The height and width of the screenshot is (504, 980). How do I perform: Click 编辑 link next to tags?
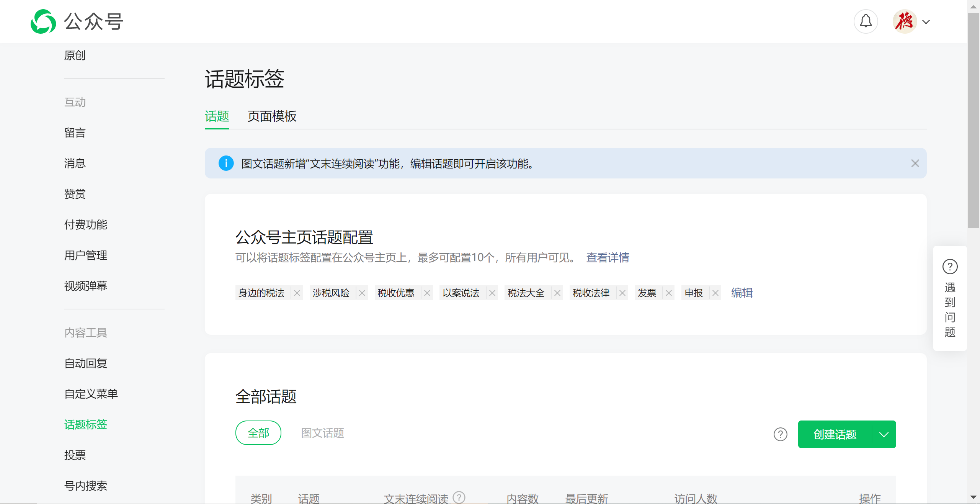pyautogui.click(x=742, y=293)
